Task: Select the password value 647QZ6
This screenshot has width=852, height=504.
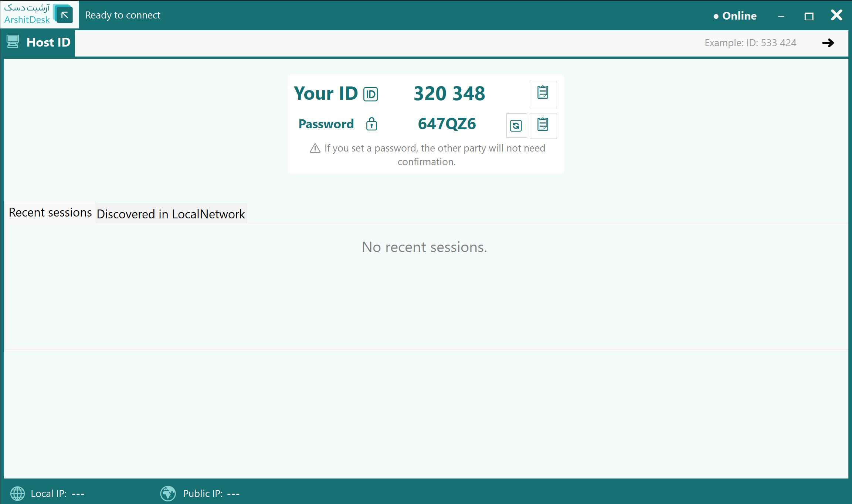Action: tap(447, 124)
